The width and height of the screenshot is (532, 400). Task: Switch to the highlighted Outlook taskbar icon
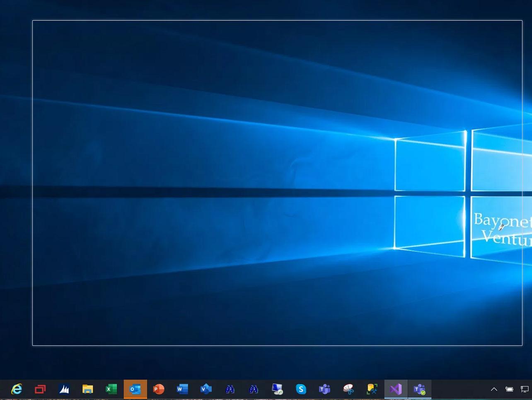[x=135, y=389]
